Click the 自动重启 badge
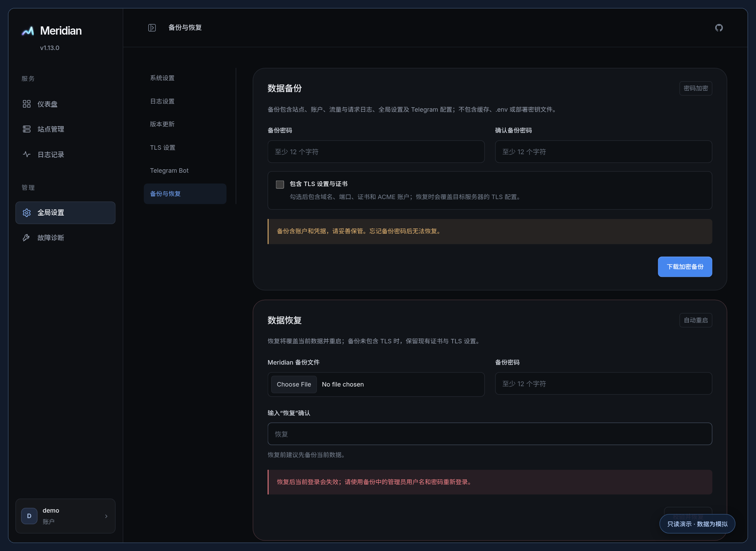756x551 pixels. (x=696, y=320)
